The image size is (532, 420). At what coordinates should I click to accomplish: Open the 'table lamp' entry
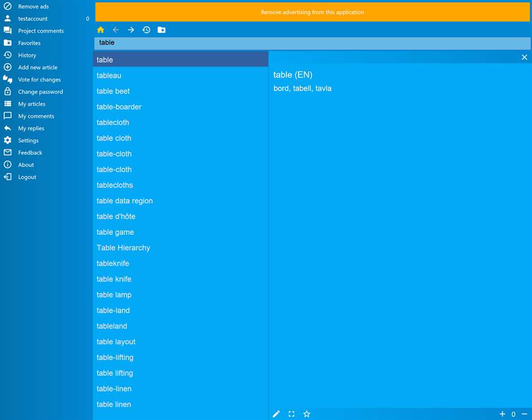181,295
